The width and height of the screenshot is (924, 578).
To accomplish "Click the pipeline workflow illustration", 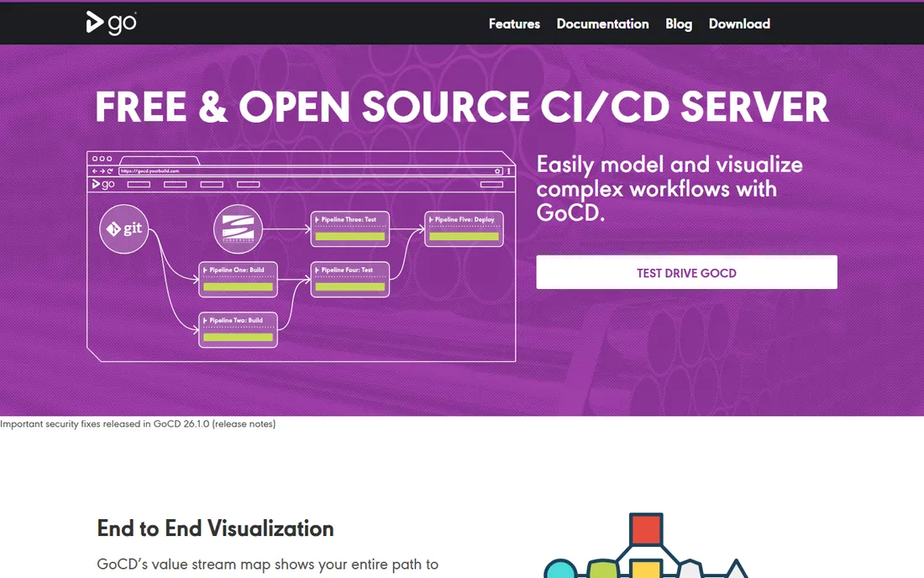I will coord(301,256).
